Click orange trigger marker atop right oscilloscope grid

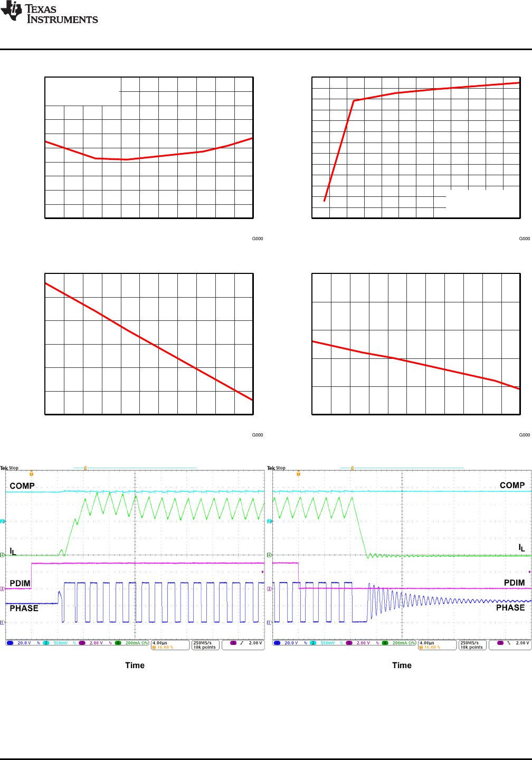click(298, 474)
